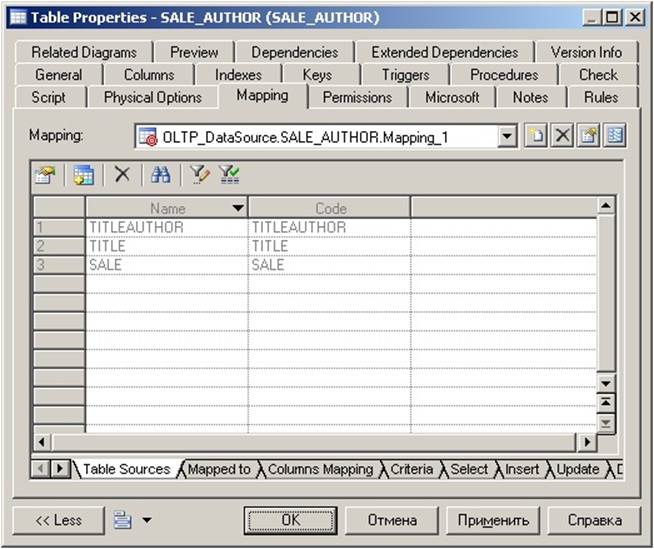Select the Extended Dependencies tab
The image size is (654, 549).
click(445, 52)
